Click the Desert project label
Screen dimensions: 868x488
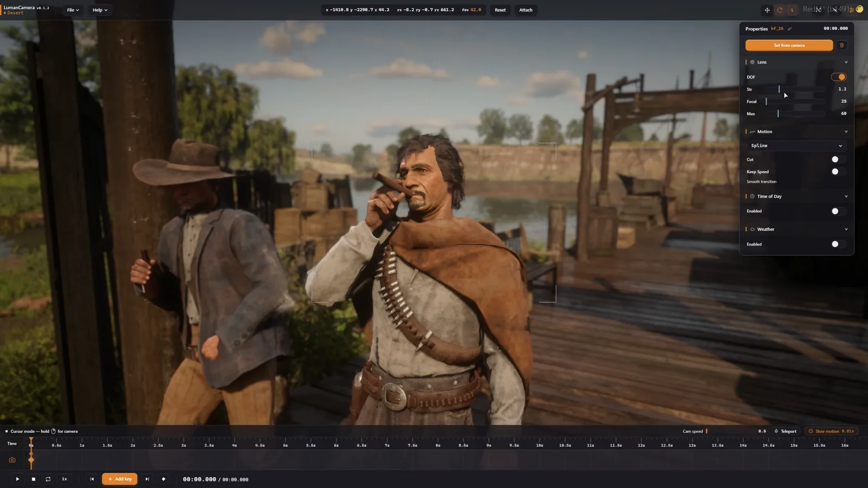click(x=15, y=13)
